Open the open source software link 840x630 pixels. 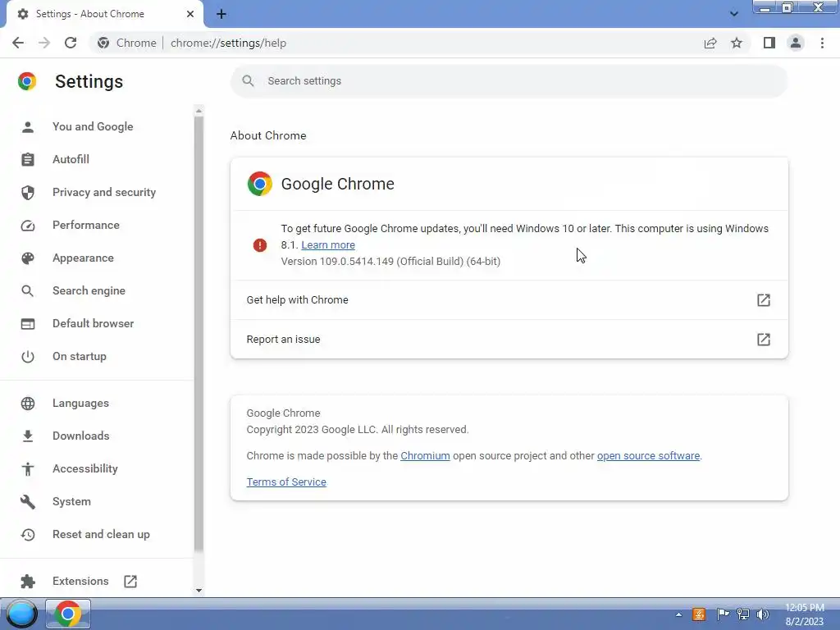tap(648, 456)
